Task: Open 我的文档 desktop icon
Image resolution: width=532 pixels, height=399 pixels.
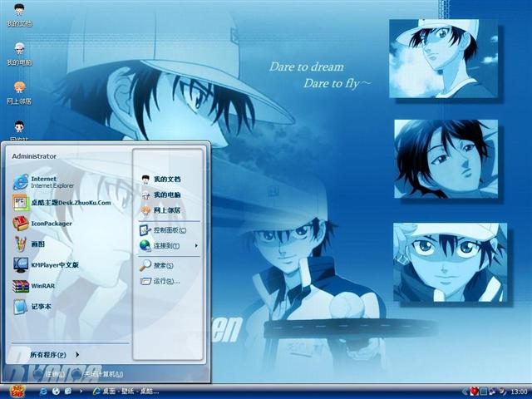Action: (19, 15)
